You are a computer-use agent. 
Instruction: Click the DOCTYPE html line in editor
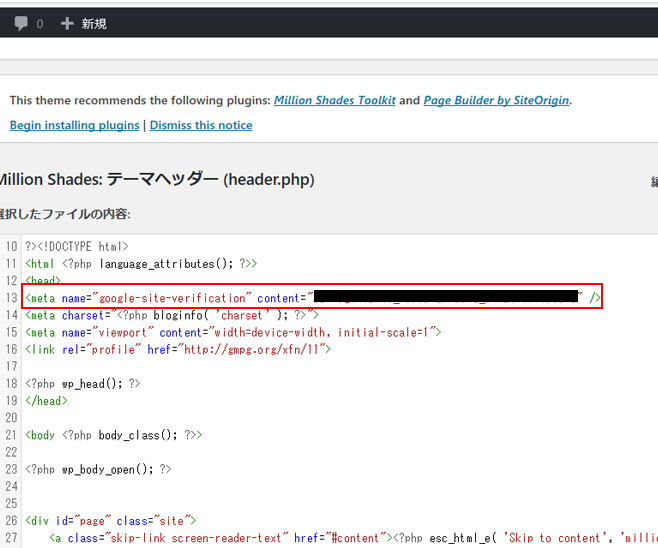click(x=80, y=247)
